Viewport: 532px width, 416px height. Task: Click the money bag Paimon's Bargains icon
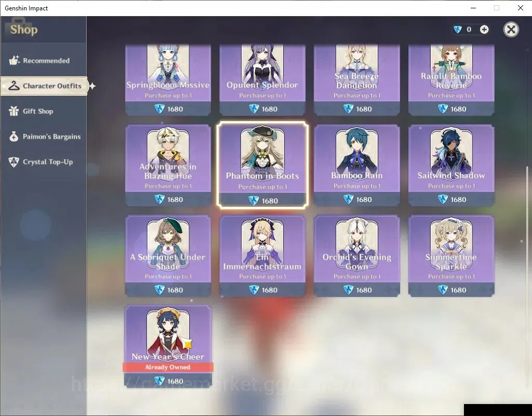click(x=14, y=137)
